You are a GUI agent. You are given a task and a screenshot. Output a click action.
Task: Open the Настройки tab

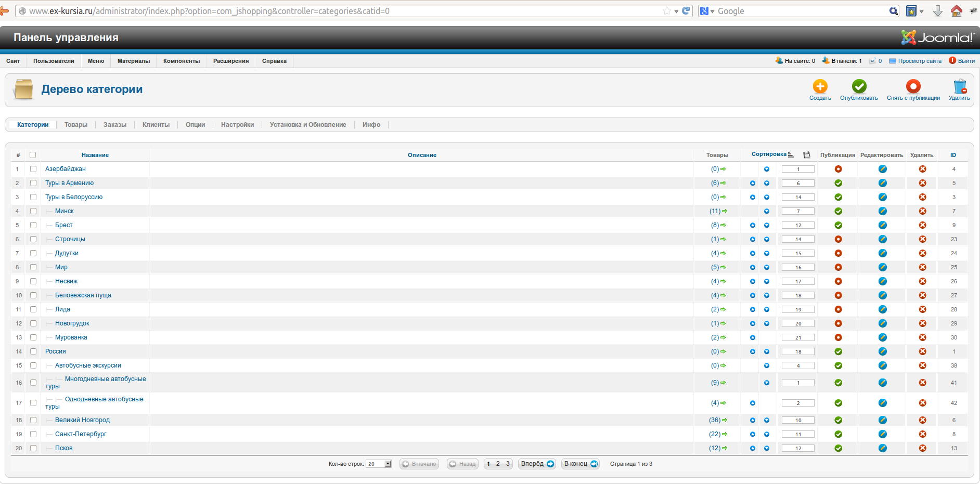tap(237, 125)
